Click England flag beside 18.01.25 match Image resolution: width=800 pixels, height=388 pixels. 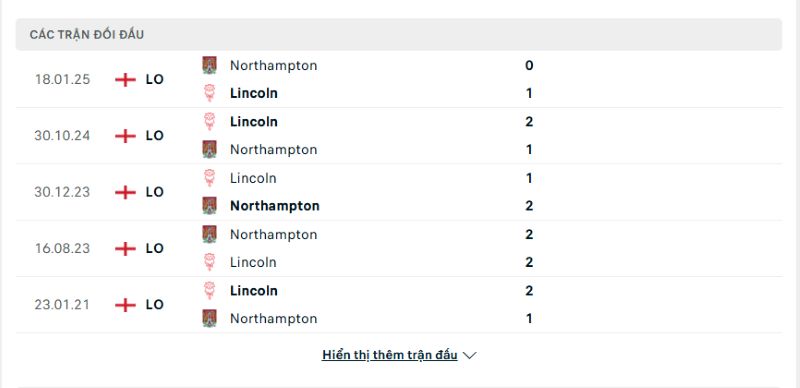(x=125, y=80)
